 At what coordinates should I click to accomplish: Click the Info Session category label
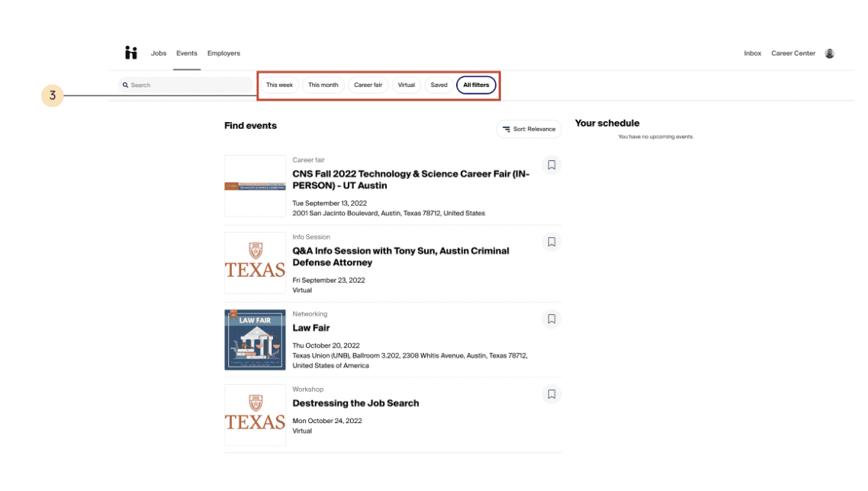click(311, 237)
